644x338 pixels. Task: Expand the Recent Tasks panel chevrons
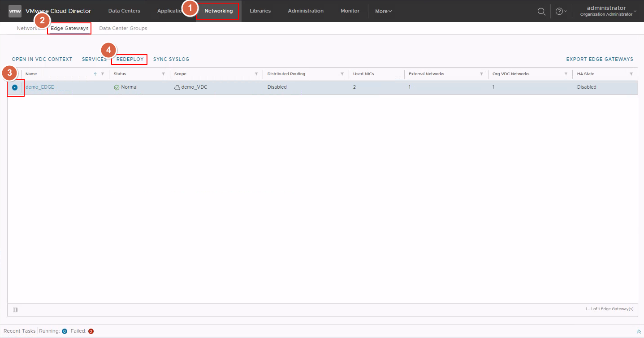coord(639,331)
